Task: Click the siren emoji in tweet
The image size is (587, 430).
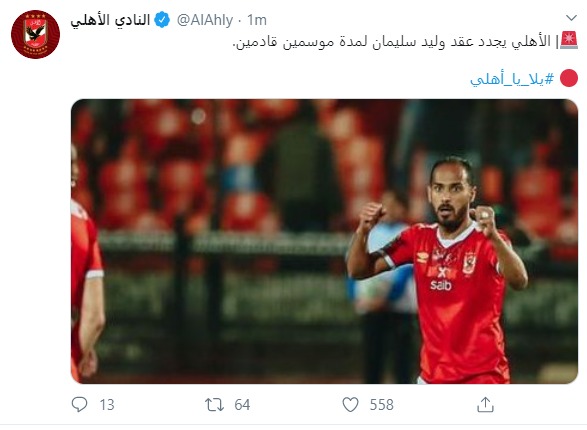Action: (569, 40)
